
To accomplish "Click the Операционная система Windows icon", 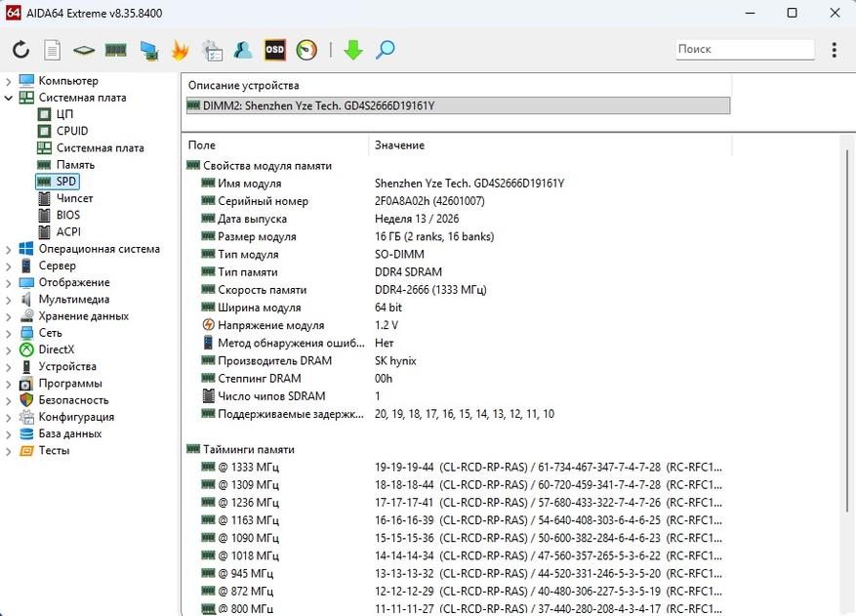I will click(x=26, y=249).
